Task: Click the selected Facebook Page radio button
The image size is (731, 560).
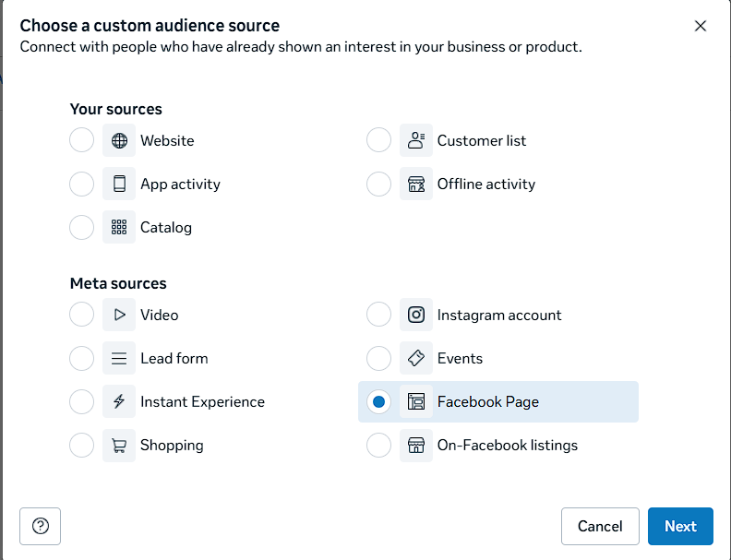Action: (x=379, y=402)
